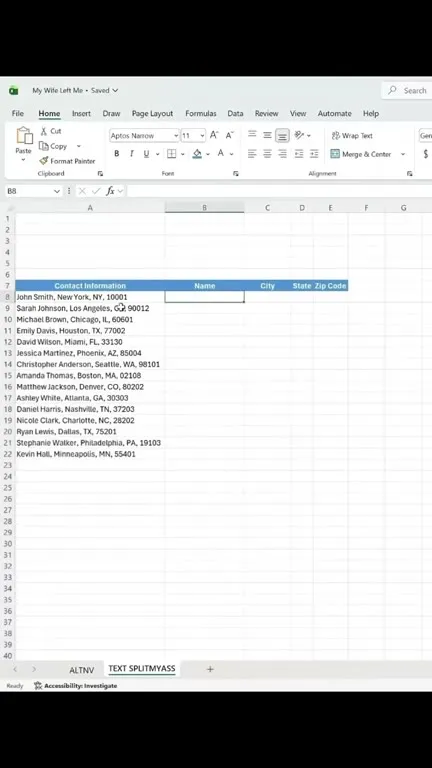Click the Increase Font Size icon
Screen dimensions: 432x768
coord(214,135)
